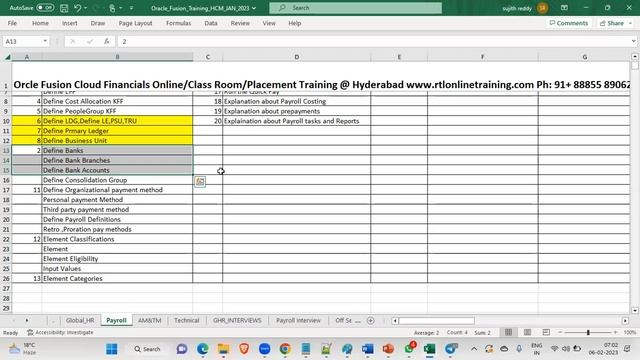The width and height of the screenshot is (640, 360).
Task: Open the Review ribbon tab
Action: click(240, 23)
